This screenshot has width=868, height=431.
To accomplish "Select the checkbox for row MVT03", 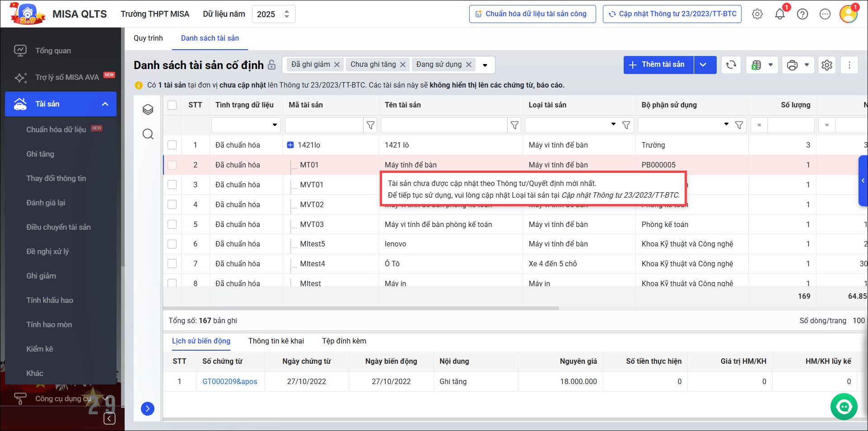I will (x=172, y=224).
